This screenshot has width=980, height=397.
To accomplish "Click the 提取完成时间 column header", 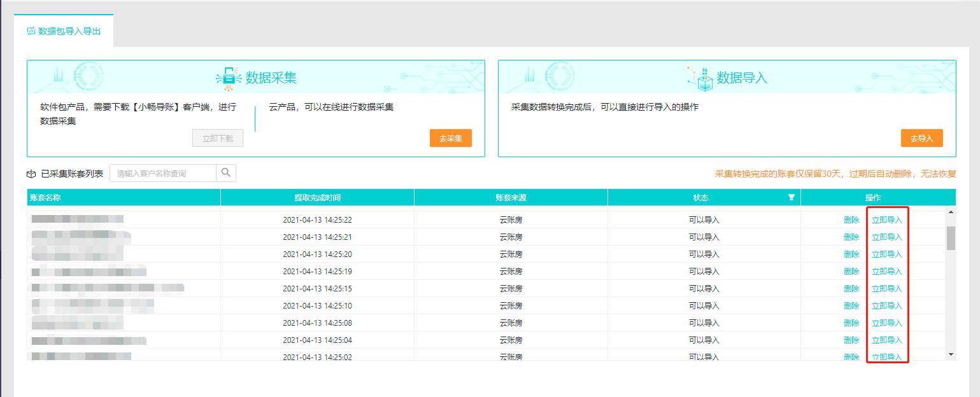I will (317, 198).
